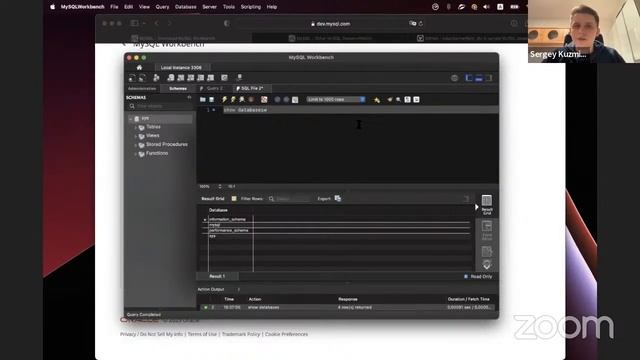640x360 pixels.
Task: Expand the Tables folder
Action: click(136, 127)
